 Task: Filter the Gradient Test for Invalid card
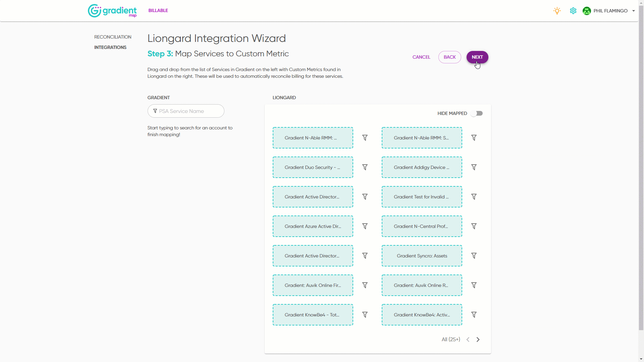[x=474, y=197]
